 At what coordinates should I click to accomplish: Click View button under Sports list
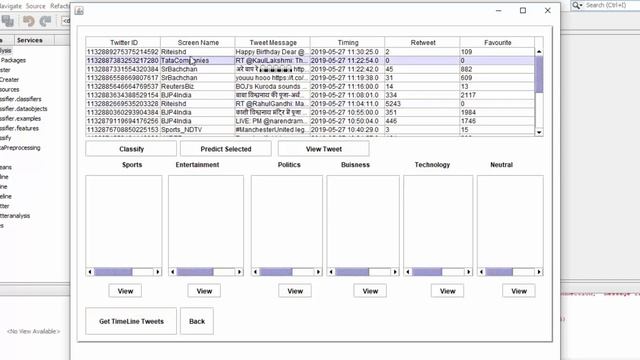[125, 291]
